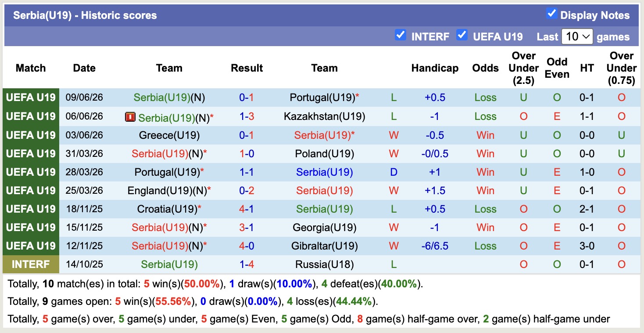Open the 1-3 result against Kazakhstan
Image resolution: width=644 pixels, height=333 pixels.
coord(247,116)
